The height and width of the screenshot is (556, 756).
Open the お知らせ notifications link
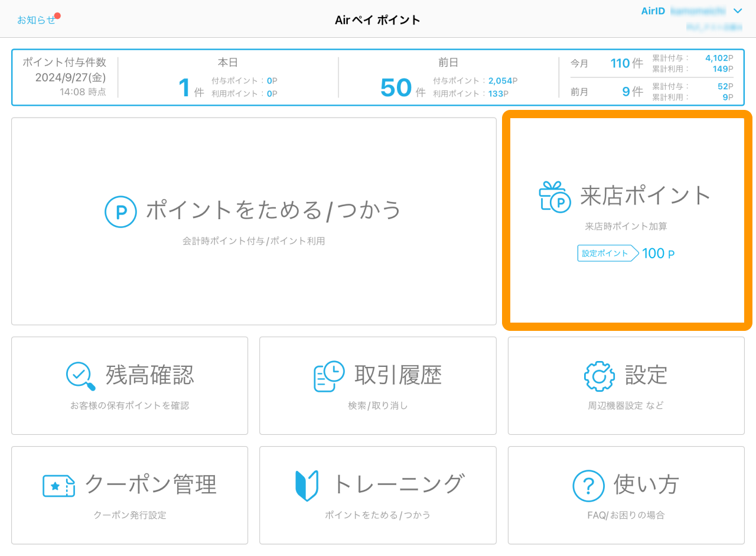[x=36, y=20]
